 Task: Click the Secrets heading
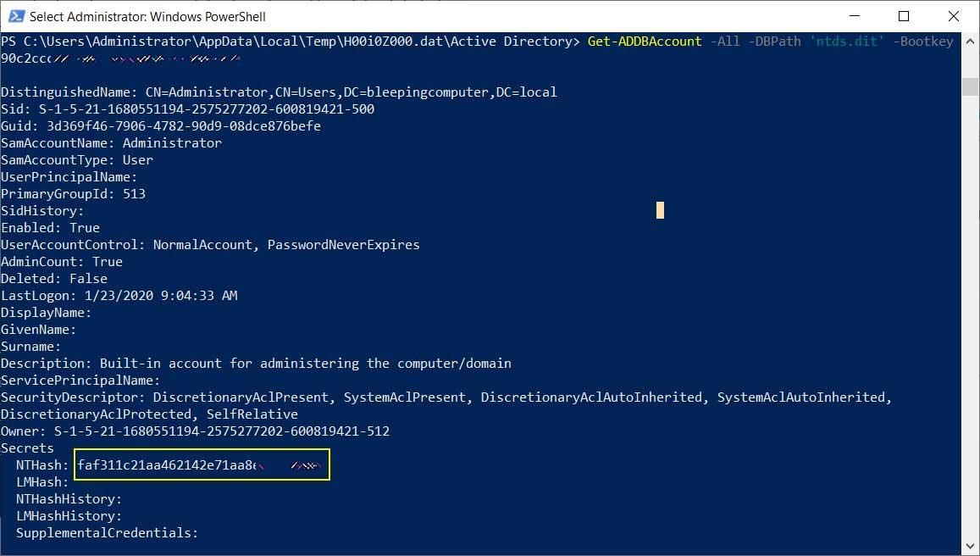tap(27, 448)
